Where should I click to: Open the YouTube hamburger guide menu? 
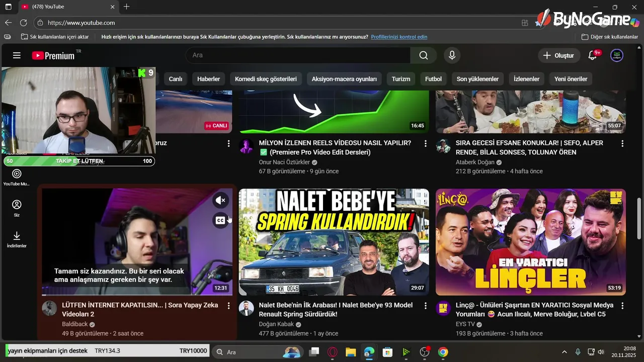point(17,55)
